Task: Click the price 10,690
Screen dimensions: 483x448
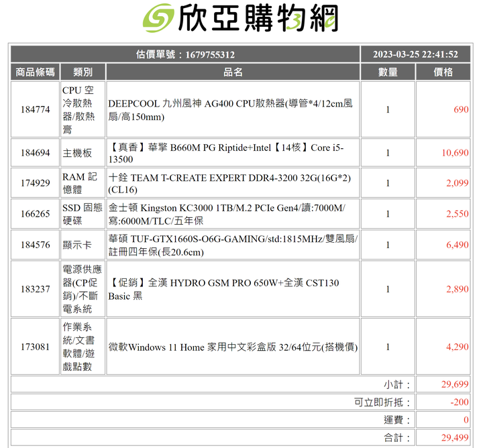Action: 455,153
